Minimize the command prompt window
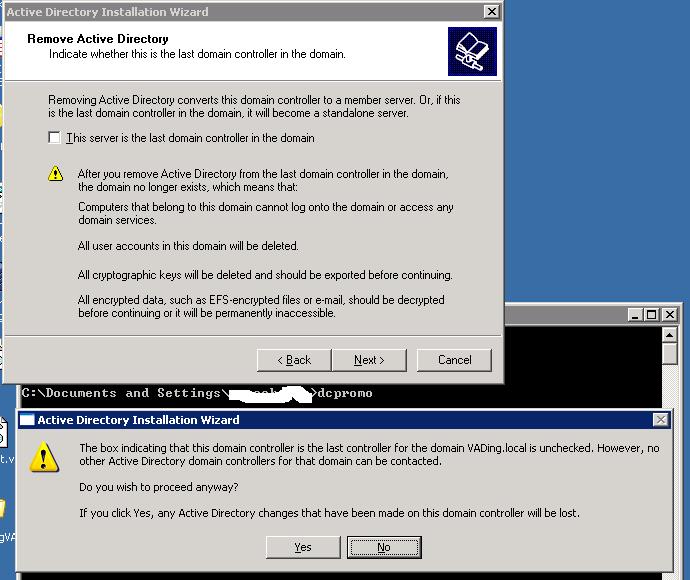The width and height of the screenshot is (690, 580). (635, 315)
